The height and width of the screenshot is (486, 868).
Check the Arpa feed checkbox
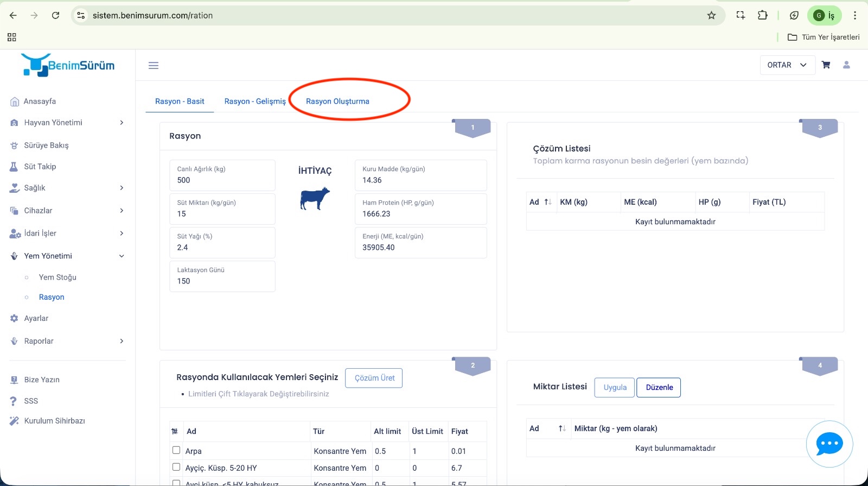click(x=176, y=450)
